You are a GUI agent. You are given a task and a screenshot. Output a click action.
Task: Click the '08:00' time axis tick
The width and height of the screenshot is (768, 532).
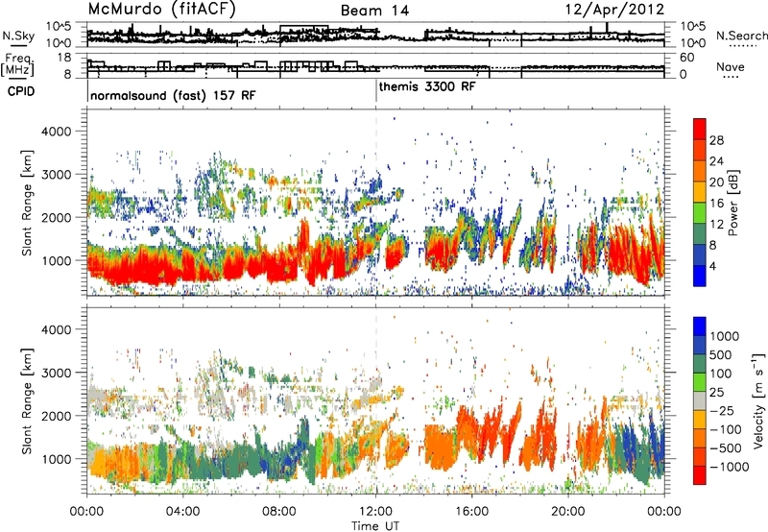[x=279, y=511]
